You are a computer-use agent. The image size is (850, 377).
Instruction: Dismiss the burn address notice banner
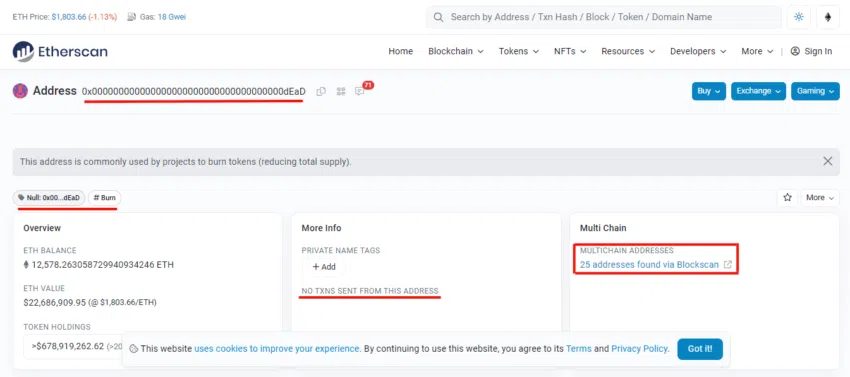pos(828,161)
